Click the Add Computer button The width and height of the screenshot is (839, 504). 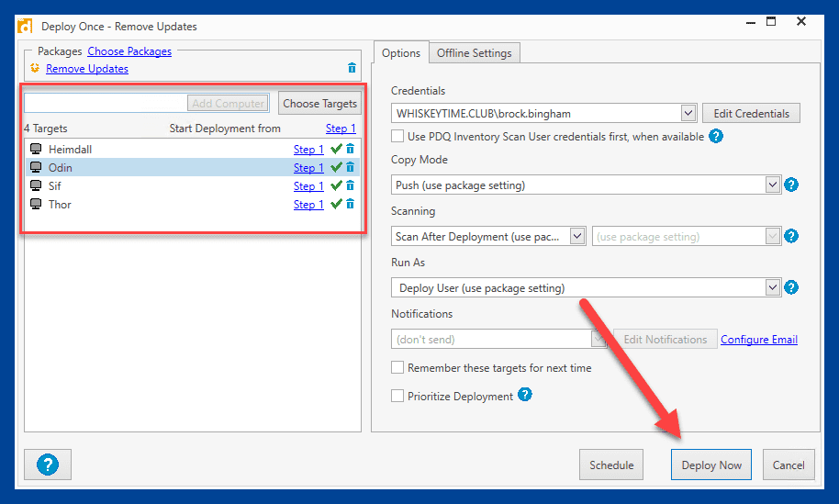[x=228, y=103]
